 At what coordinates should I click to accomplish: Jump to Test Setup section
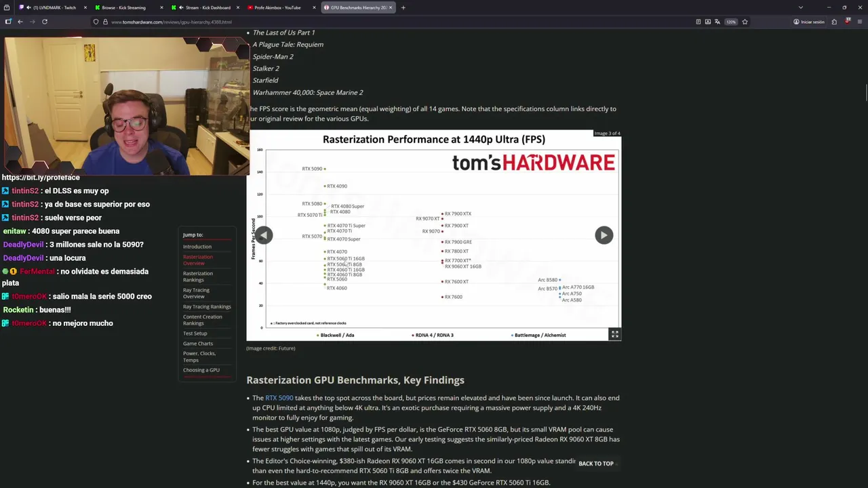(x=195, y=333)
